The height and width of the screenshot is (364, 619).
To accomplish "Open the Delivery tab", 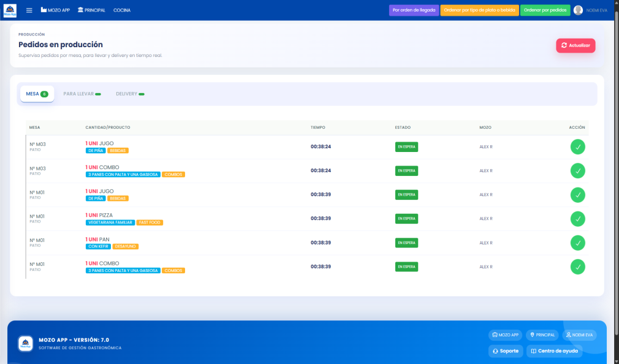I will [x=129, y=94].
